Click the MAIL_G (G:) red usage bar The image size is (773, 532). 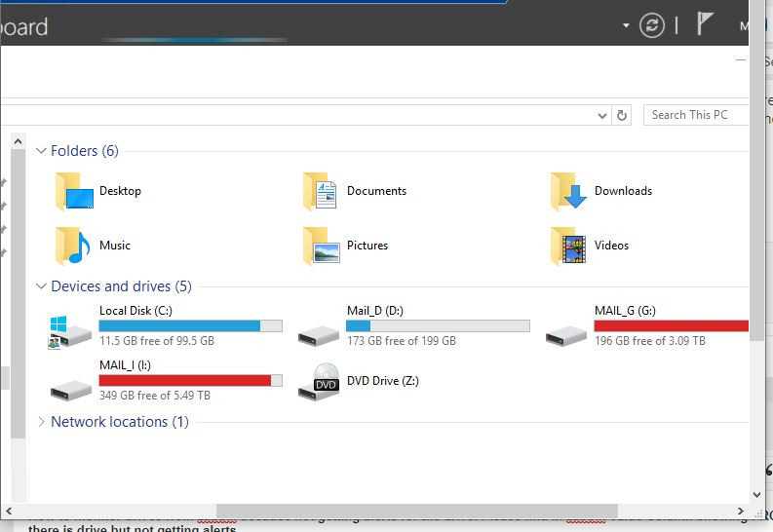(671, 325)
